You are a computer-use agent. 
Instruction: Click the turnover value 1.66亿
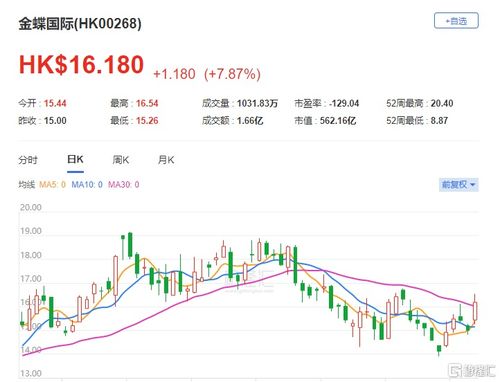pos(250,120)
